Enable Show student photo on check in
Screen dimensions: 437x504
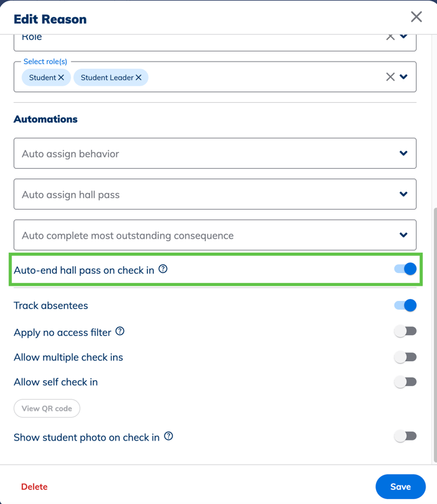[405, 436]
